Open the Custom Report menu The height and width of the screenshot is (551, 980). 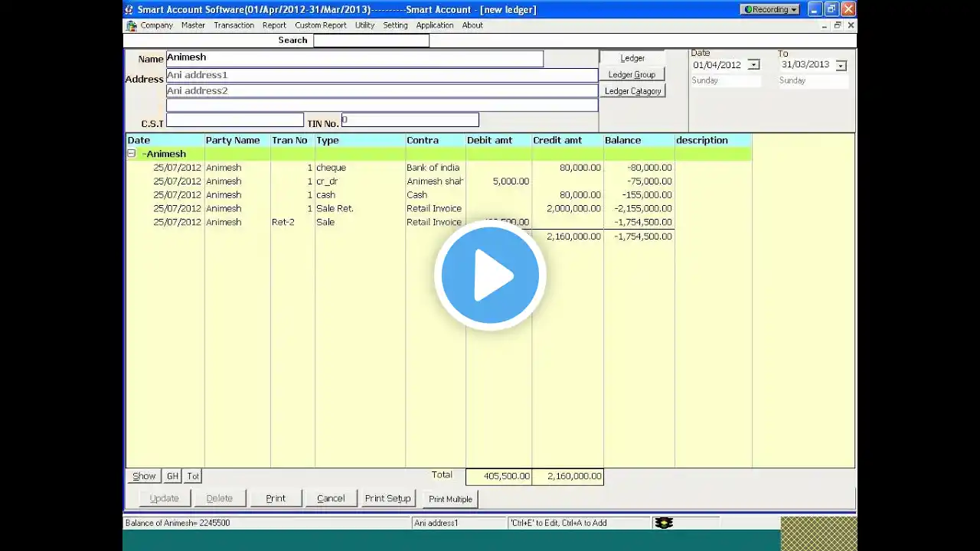321,25
